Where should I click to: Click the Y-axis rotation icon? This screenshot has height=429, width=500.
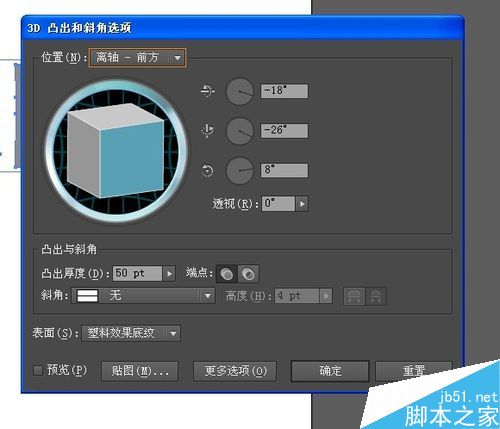coord(207,130)
